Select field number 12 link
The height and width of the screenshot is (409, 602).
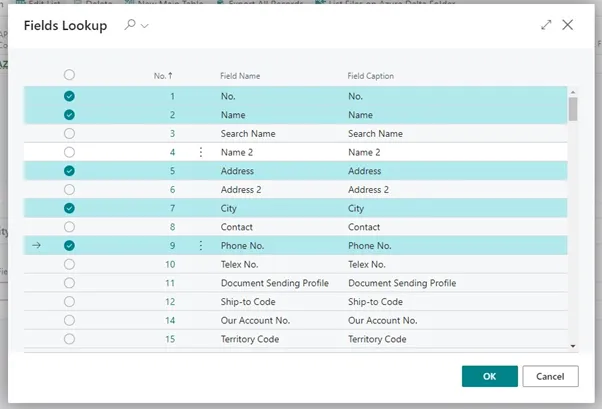pos(170,302)
